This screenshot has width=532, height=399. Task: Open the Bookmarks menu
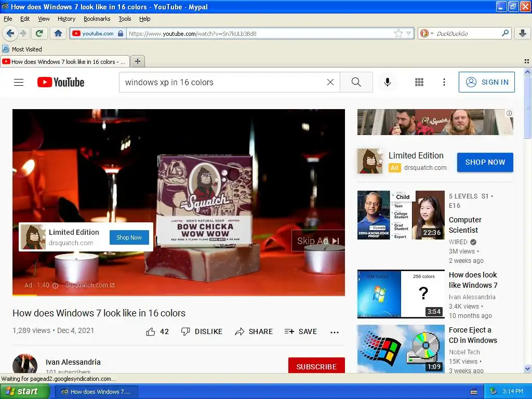(97, 19)
